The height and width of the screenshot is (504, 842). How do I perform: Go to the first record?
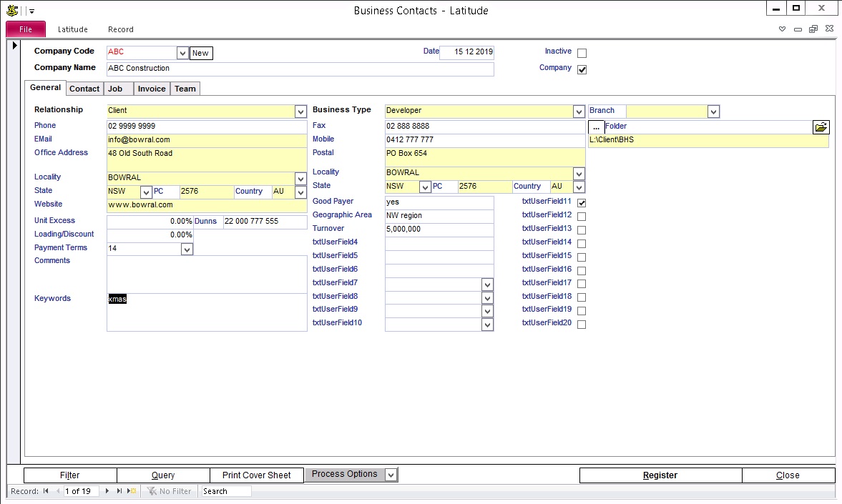point(46,491)
